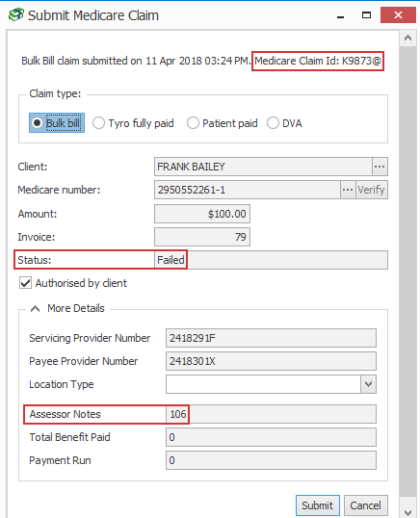Maximize the Submit Medicare Claim window
The height and width of the screenshot is (518, 420).
tap(366, 15)
